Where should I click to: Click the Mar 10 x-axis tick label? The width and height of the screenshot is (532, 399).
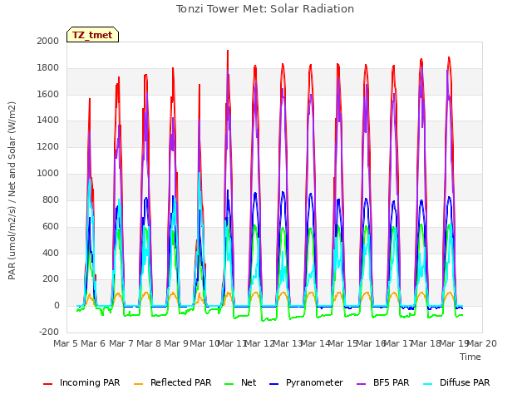tap(204, 343)
